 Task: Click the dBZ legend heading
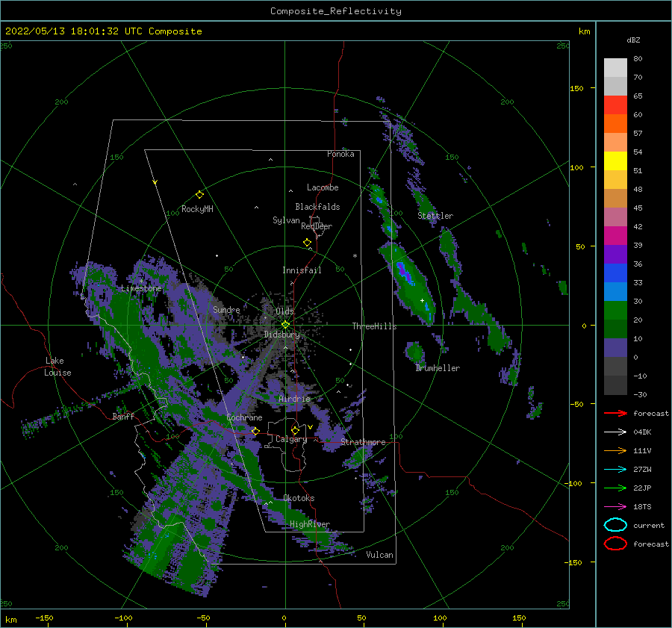pos(633,40)
